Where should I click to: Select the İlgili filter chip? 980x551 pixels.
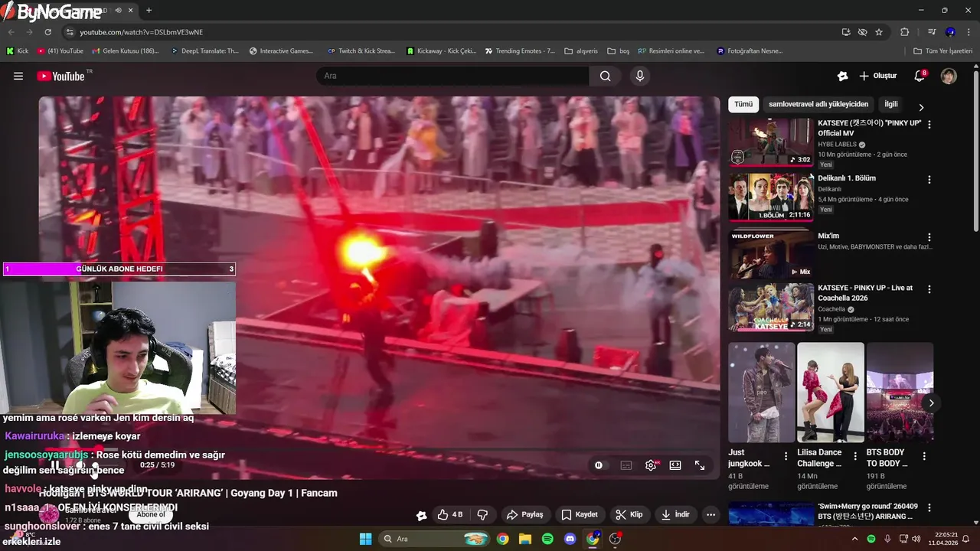tap(891, 104)
